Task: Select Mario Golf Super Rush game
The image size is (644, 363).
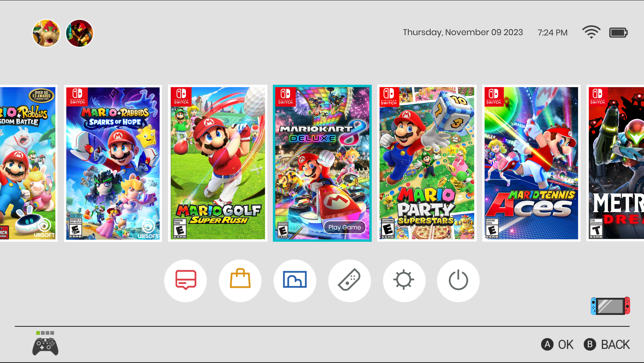Action: coord(218,163)
